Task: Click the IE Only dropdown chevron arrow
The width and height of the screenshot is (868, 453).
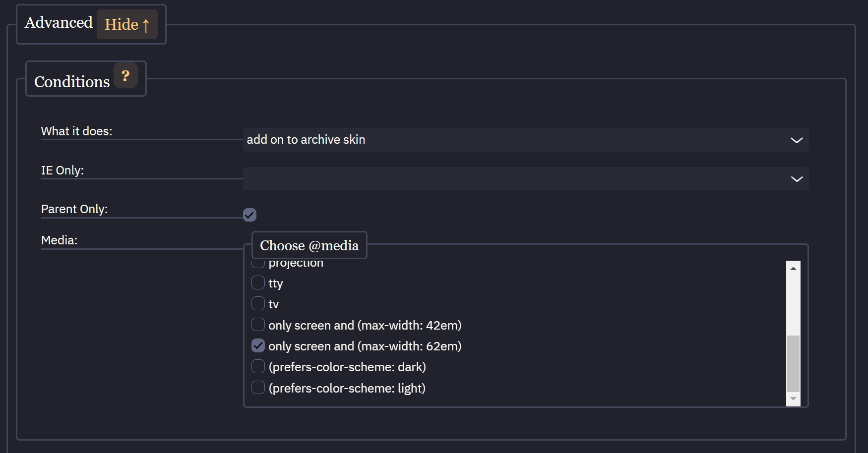Action: click(x=796, y=179)
